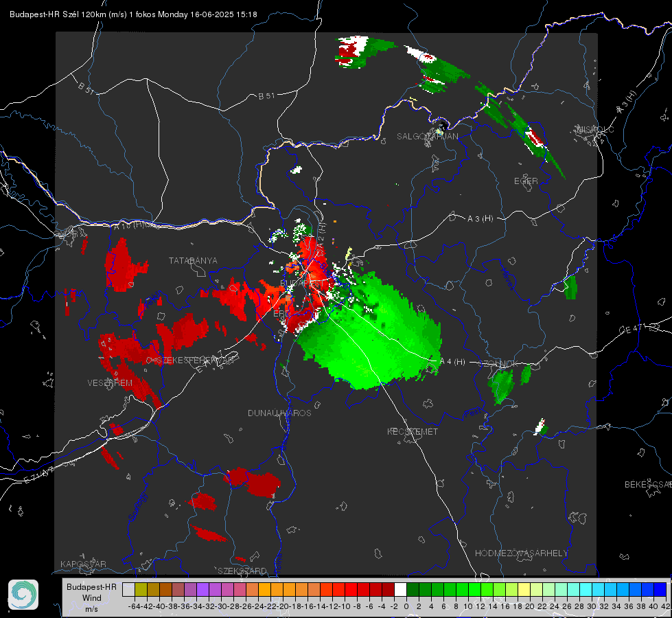The height and width of the screenshot is (618, 672).
Task: Click the HÓDMEZŐVÁSÁRHELY city label
Action: tap(521, 553)
